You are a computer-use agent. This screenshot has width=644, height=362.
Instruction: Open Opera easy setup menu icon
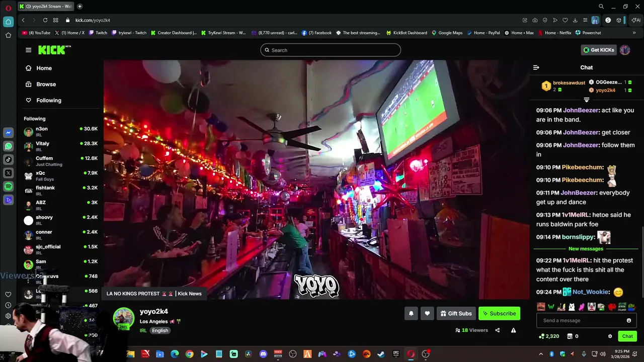(585, 20)
